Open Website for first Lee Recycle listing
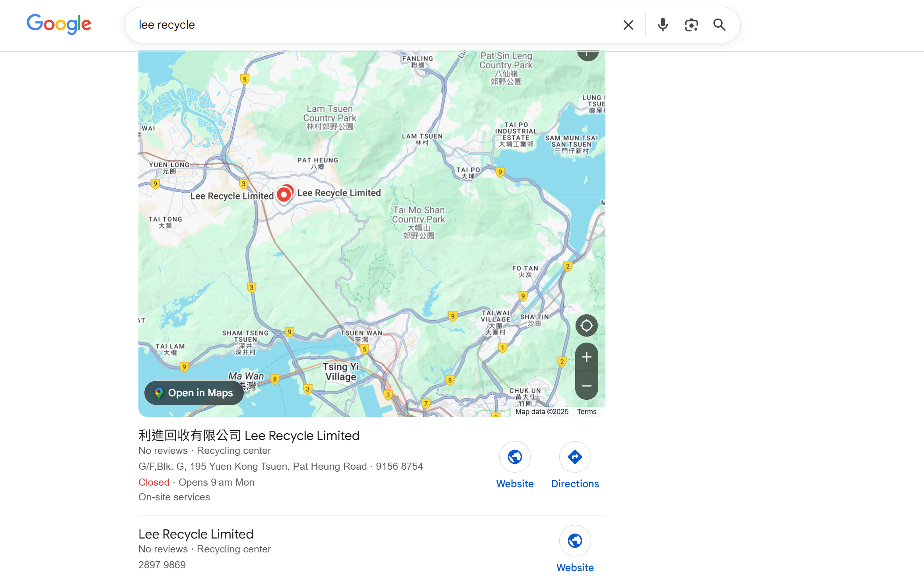 pos(515,465)
